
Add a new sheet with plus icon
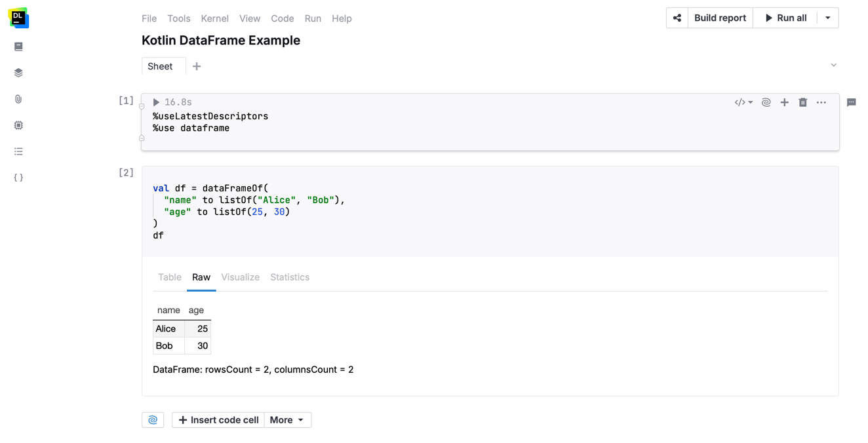click(x=197, y=66)
